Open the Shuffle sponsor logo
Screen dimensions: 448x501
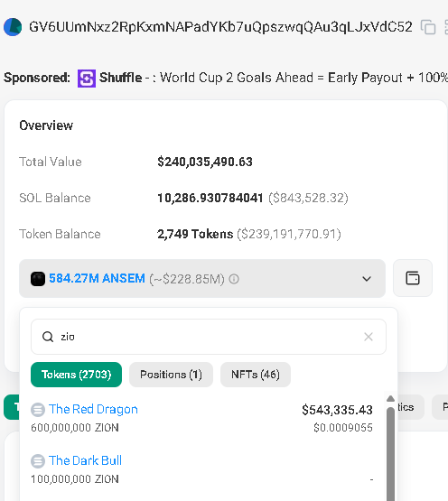click(87, 79)
